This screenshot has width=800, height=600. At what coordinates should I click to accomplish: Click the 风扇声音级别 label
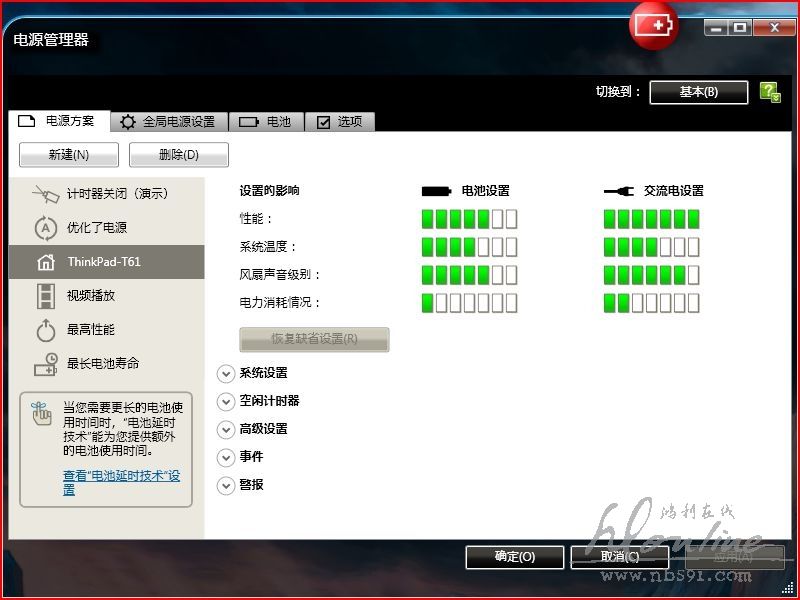point(280,276)
